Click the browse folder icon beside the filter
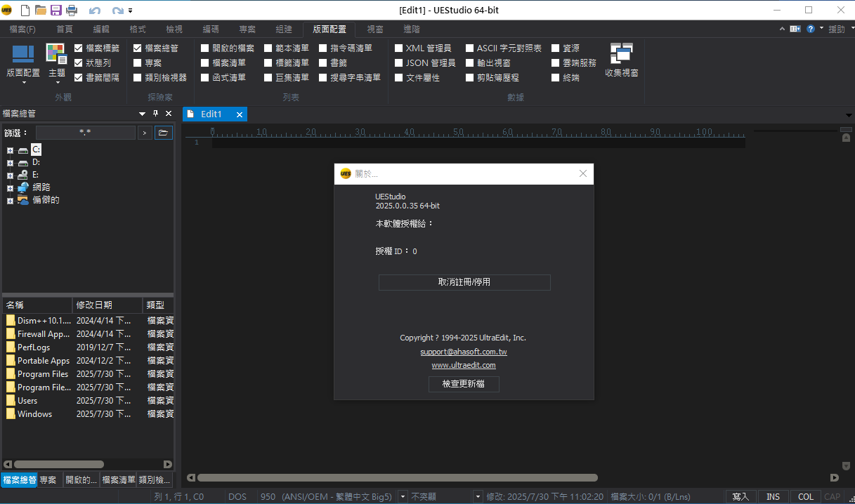 (163, 132)
